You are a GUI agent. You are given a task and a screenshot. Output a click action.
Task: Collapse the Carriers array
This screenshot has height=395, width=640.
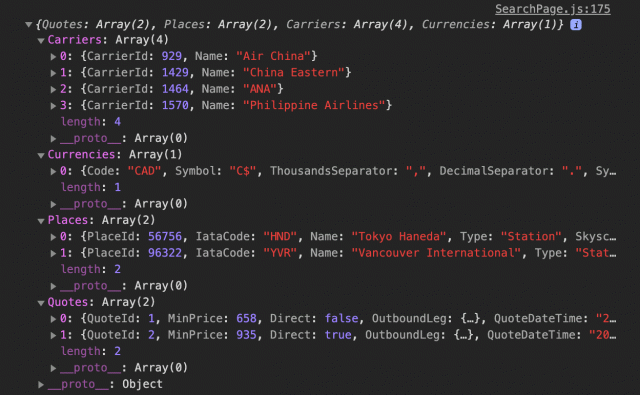coord(41,40)
